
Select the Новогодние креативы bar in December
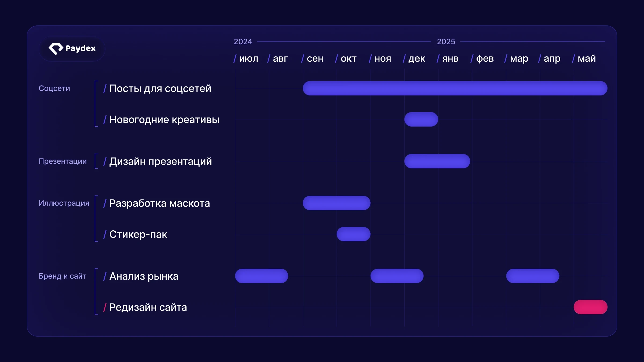[x=421, y=119]
